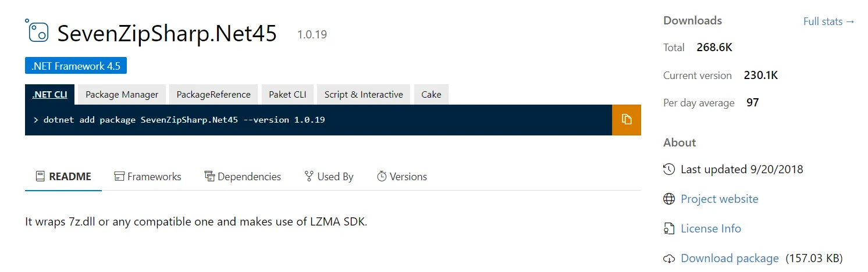Click the globe icon beside Project website

point(669,199)
